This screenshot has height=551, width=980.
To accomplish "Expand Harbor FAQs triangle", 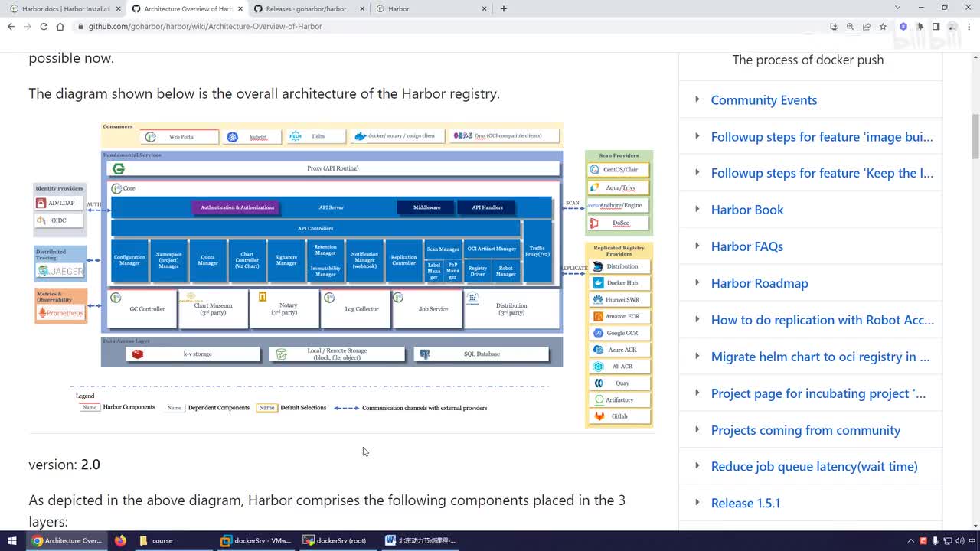I will (697, 246).
